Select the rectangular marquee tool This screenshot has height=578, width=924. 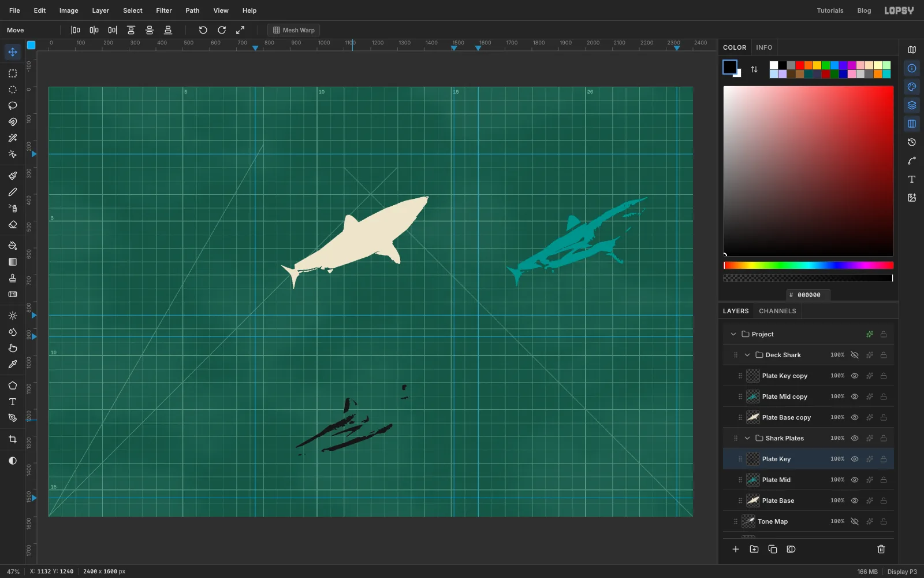click(13, 73)
